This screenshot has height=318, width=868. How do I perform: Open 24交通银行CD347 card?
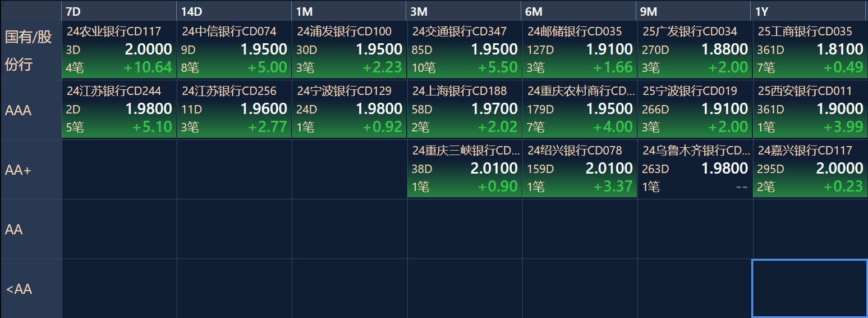pos(465,49)
